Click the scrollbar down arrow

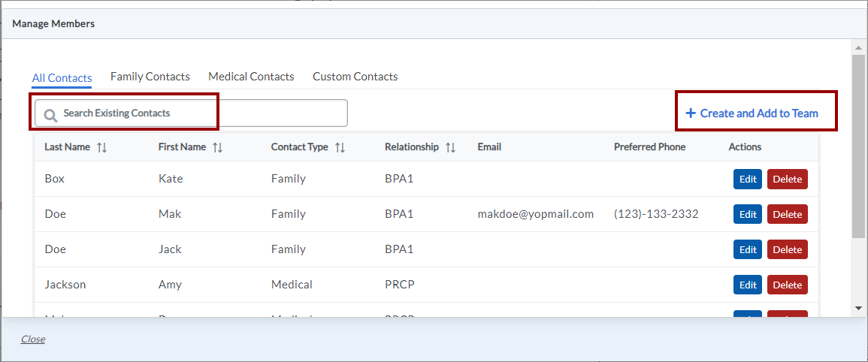pyautogui.click(x=858, y=308)
